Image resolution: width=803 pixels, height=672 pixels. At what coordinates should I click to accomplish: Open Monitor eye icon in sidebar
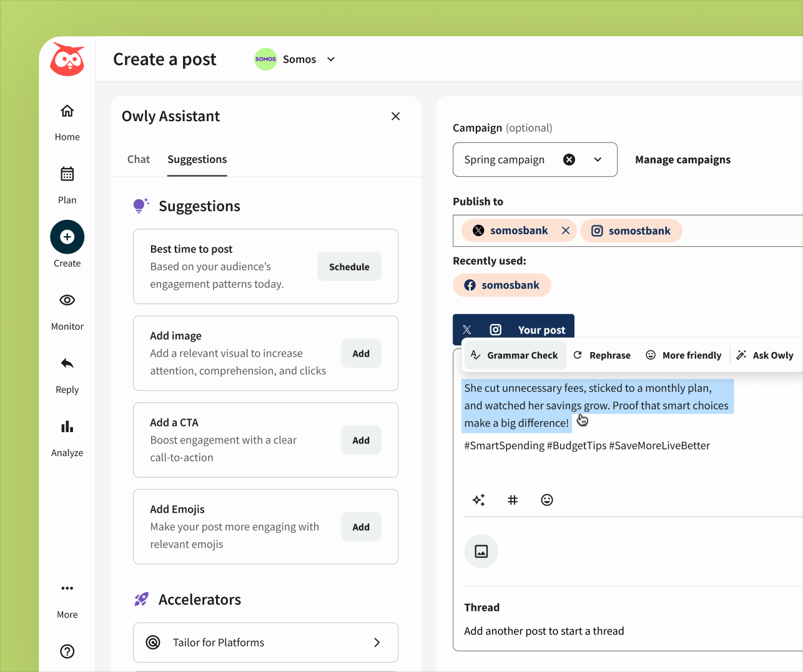click(x=67, y=300)
